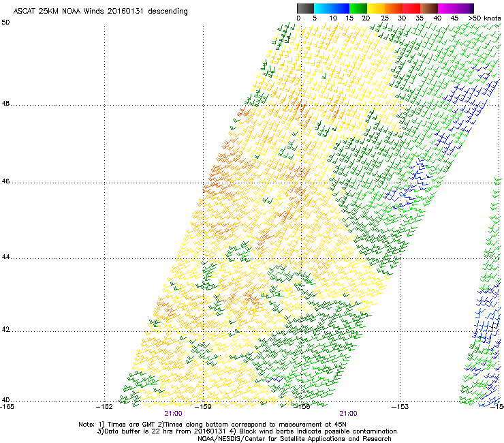Click the purple 21:00 time near -153
Viewport: 504px width, 443px height.
tap(349, 414)
